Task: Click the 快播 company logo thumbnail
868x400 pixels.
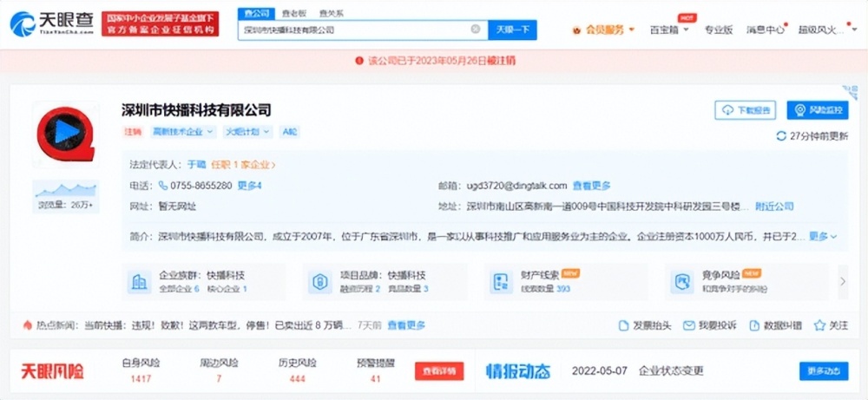Action: point(65,134)
